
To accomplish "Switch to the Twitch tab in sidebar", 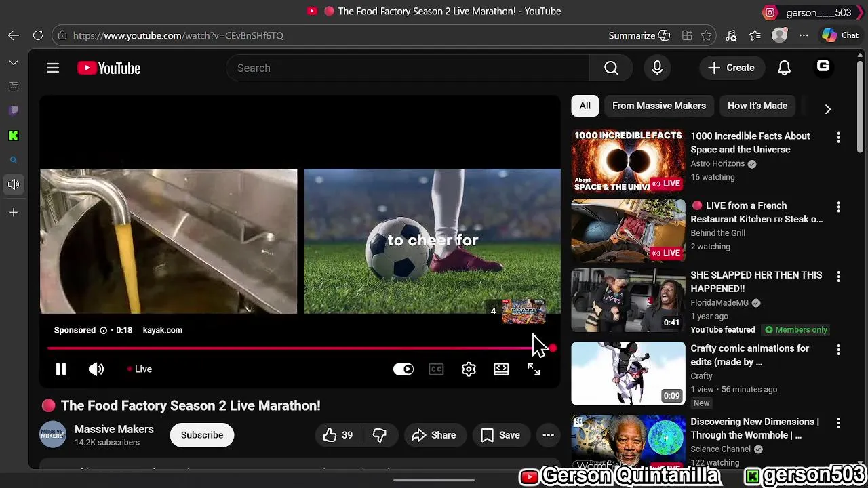I will 14,110.
